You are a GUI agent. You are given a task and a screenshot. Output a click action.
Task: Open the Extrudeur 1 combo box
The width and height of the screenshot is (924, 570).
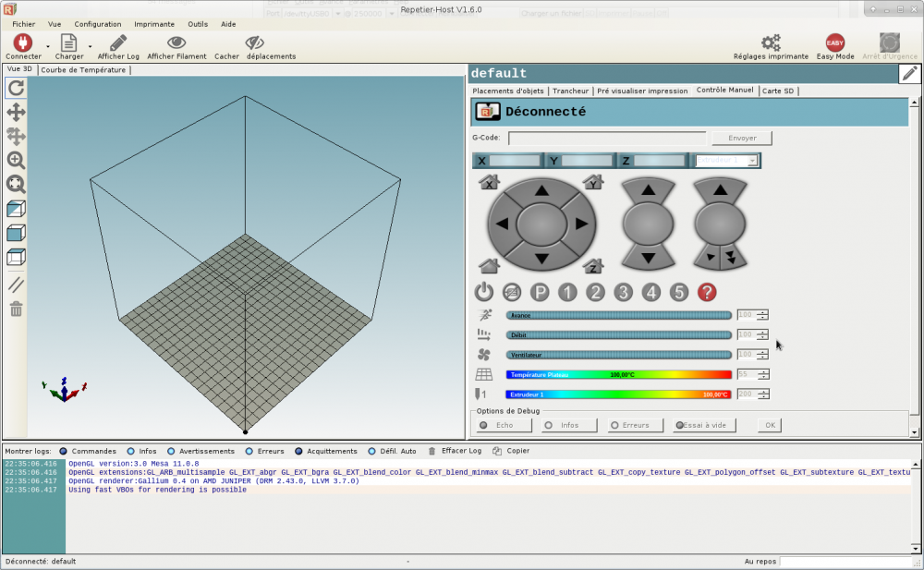pyautogui.click(x=726, y=161)
